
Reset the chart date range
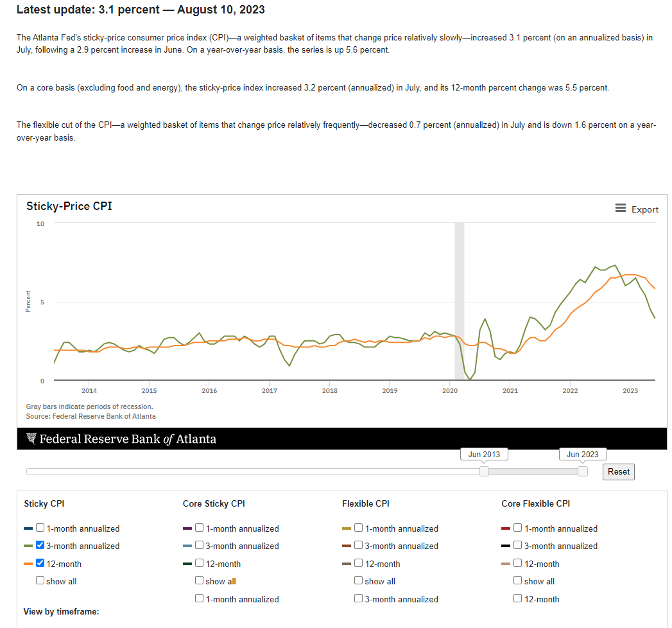pyautogui.click(x=619, y=471)
